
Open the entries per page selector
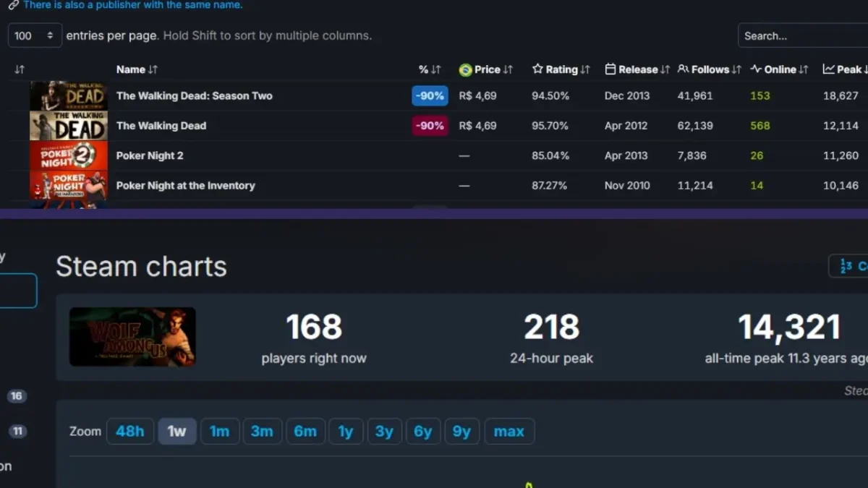(x=34, y=35)
